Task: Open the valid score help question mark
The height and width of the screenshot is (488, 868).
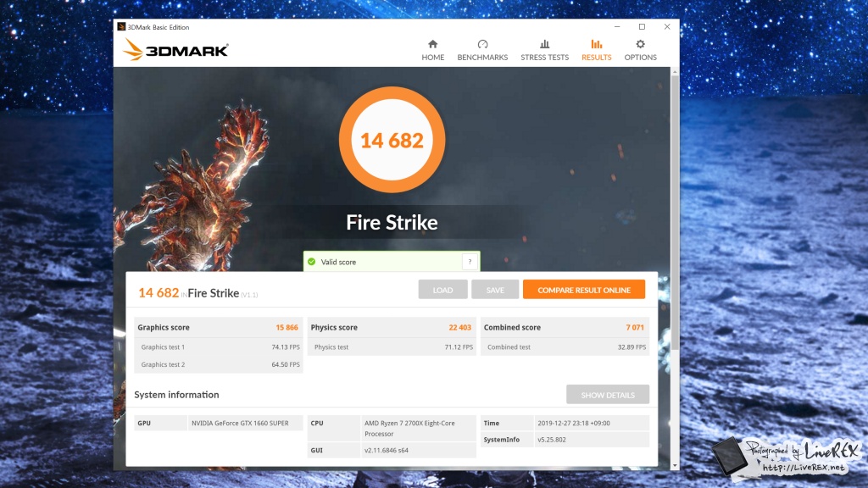Action: click(470, 262)
